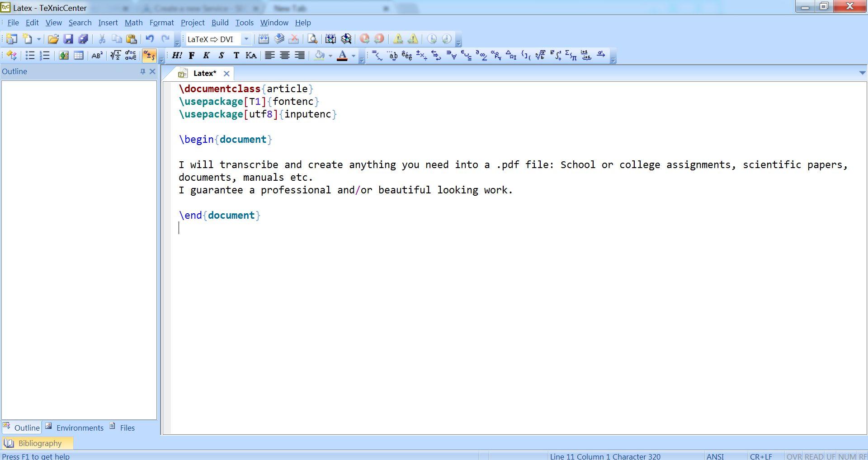Open the font color dropdown arrow
Image resolution: width=868 pixels, height=460 pixels.
click(353, 56)
